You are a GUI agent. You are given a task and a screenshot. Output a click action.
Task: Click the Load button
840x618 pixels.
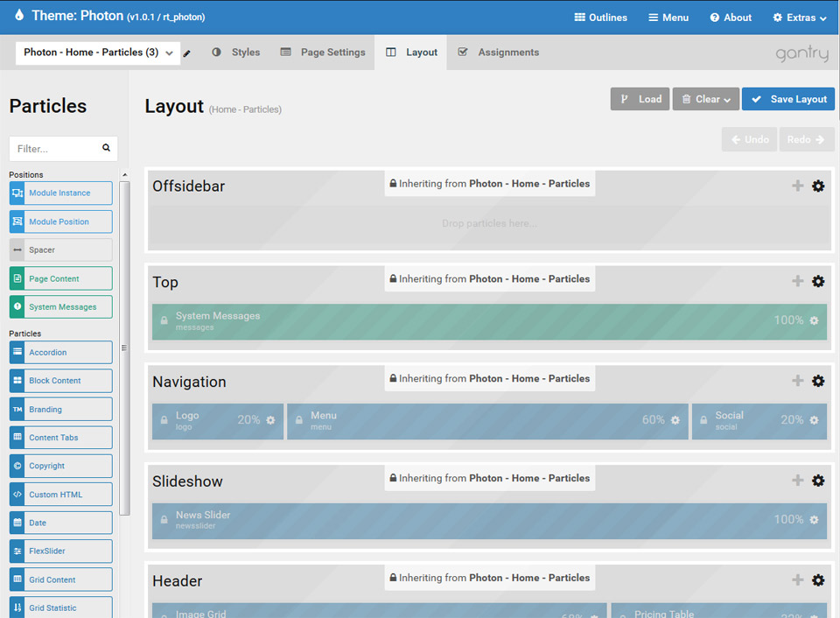coord(640,99)
